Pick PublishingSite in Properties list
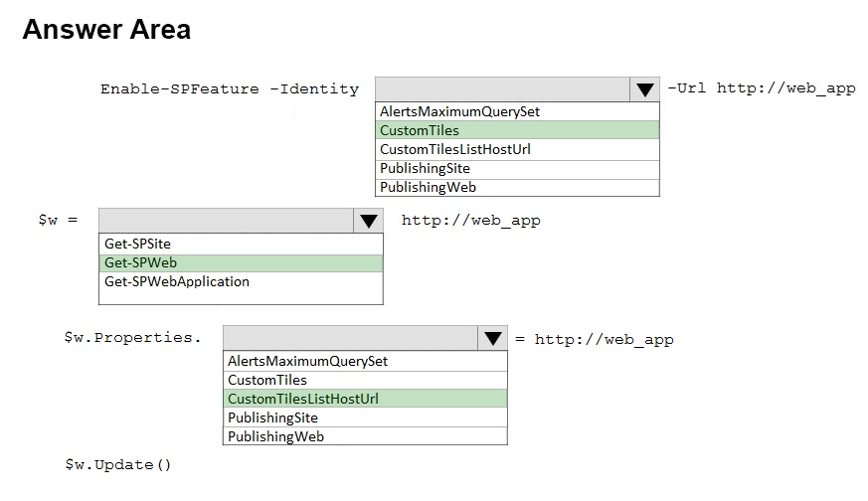Image resolution: width=868 pixels, height=501 pixels. pos(365,417)
